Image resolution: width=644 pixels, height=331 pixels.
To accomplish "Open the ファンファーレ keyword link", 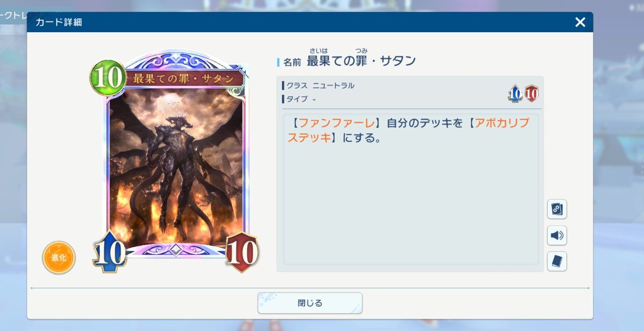I will (x=335, y=123).
